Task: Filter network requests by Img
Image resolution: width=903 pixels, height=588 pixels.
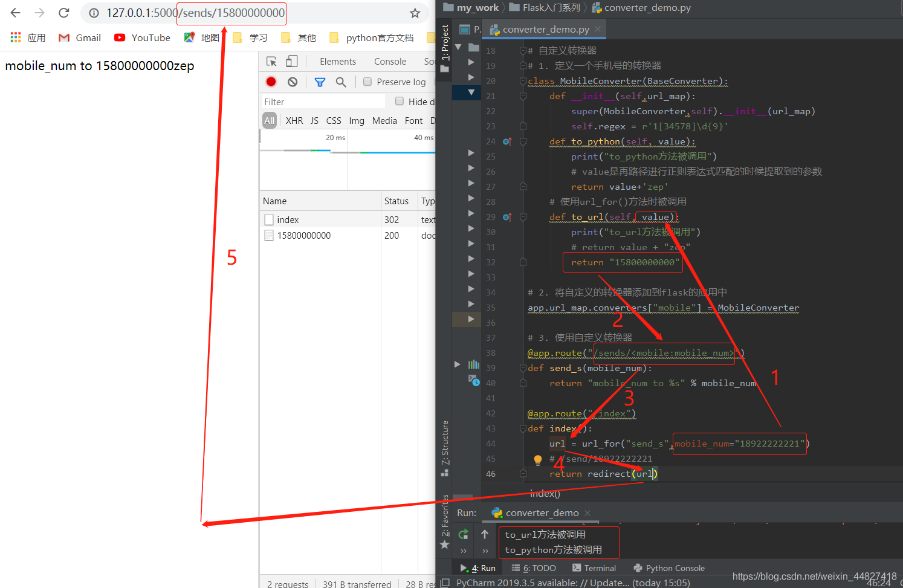Action: 357,120
